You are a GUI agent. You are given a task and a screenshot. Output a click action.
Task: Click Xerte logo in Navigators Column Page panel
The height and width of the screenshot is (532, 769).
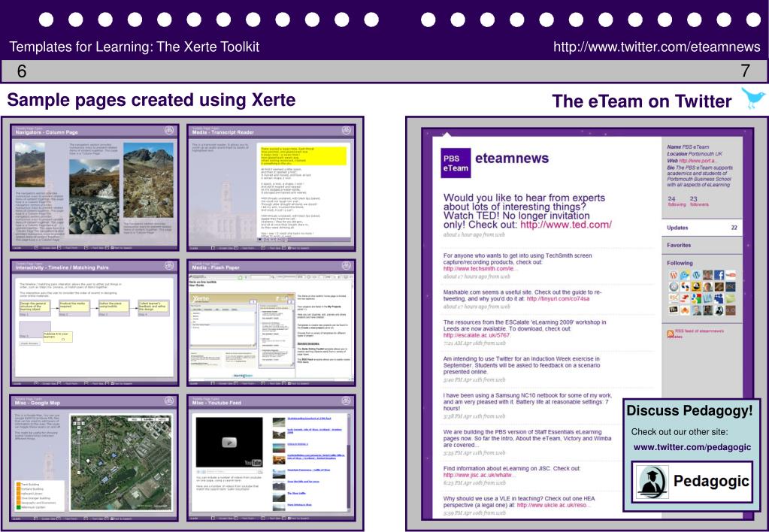169,131
